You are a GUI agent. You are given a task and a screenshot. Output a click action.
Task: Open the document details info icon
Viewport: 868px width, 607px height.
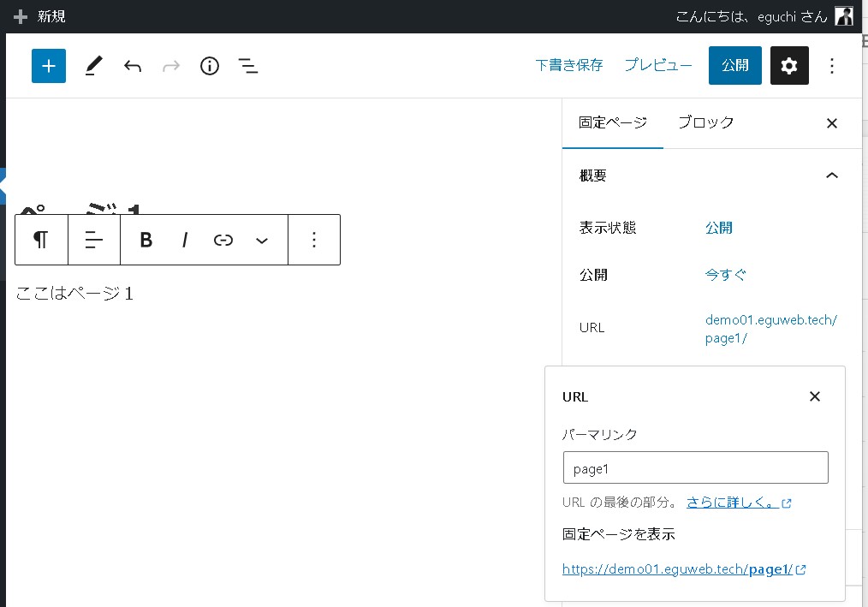[x=210, y=66]
